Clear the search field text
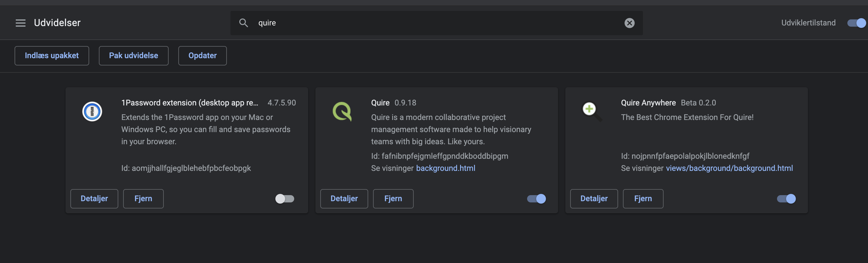This screenshot has width=868, height=263. 629,23
